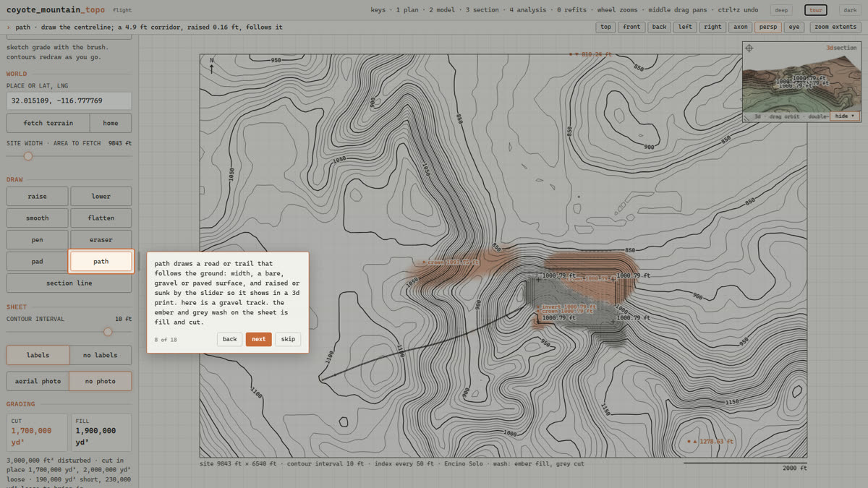Click the tour button
Viewport: 868px width, 488px height.
click(816, 10)
